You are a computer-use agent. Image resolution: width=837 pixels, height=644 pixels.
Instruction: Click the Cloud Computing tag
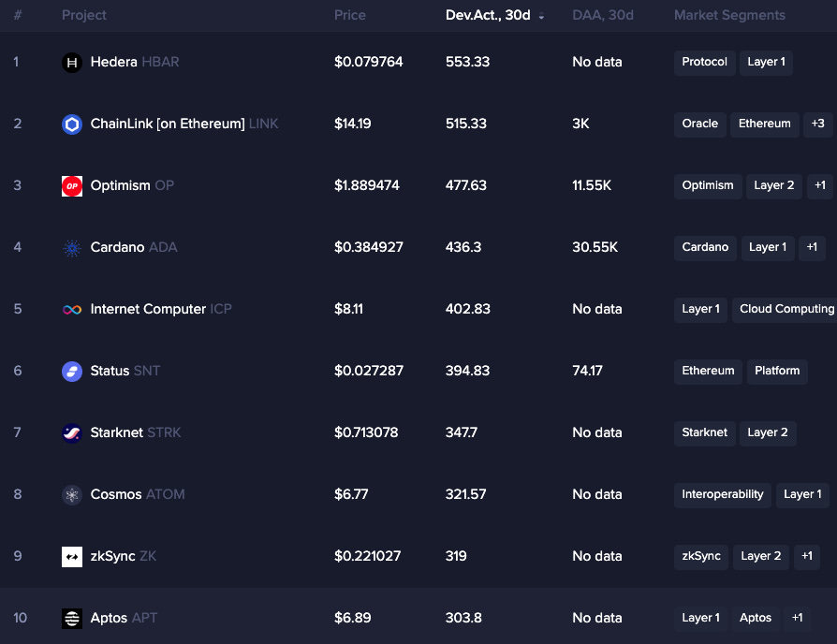coord(785,310)
